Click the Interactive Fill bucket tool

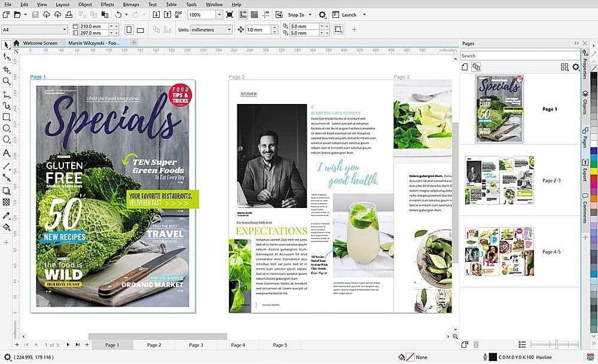click(7, 227)
